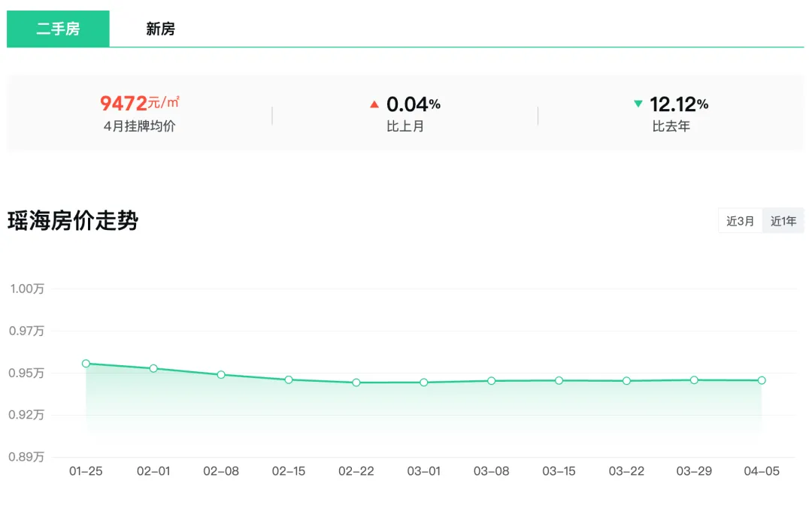Click the 03-01 data point marker

click(x=424, y=383)
